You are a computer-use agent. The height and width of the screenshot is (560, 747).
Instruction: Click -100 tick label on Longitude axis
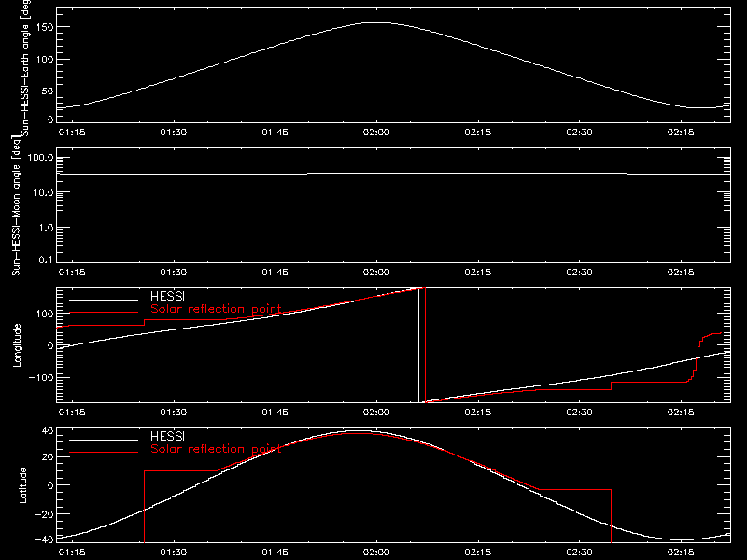[x=41, y=378]
